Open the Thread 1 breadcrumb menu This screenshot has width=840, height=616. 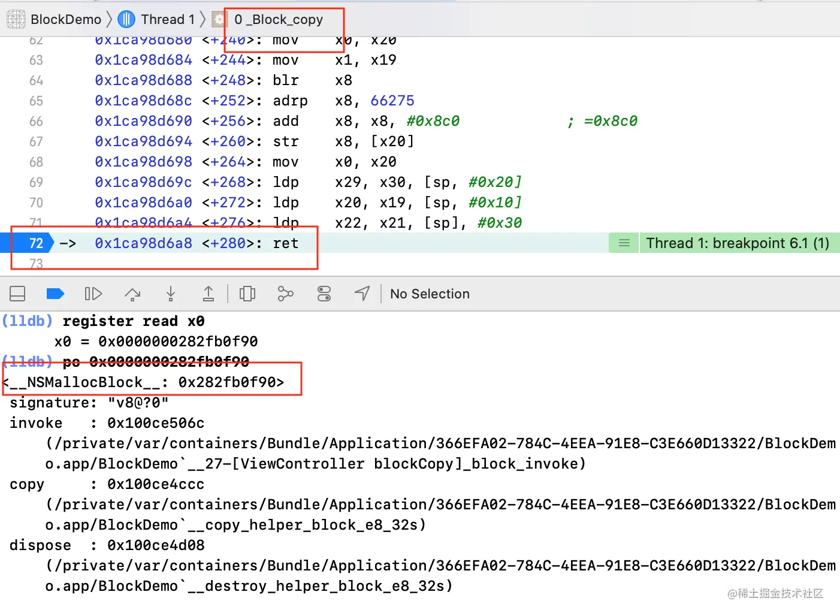[168, 19]
